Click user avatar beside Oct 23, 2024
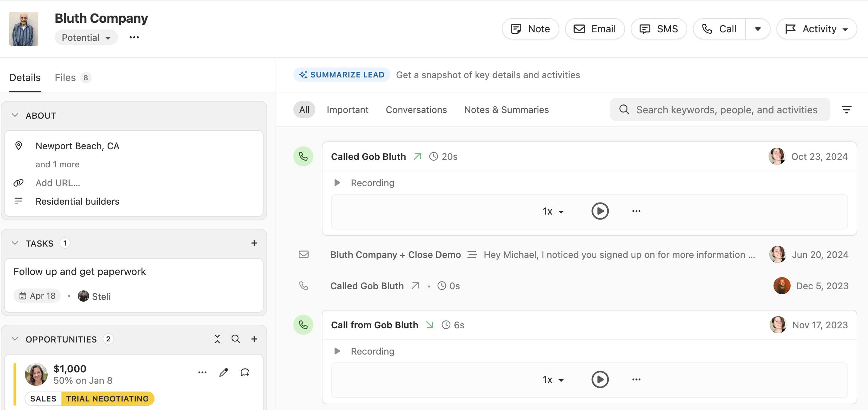 777,156
